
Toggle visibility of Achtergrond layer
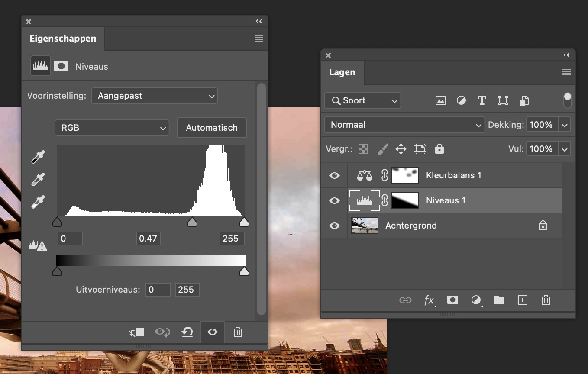334,226
